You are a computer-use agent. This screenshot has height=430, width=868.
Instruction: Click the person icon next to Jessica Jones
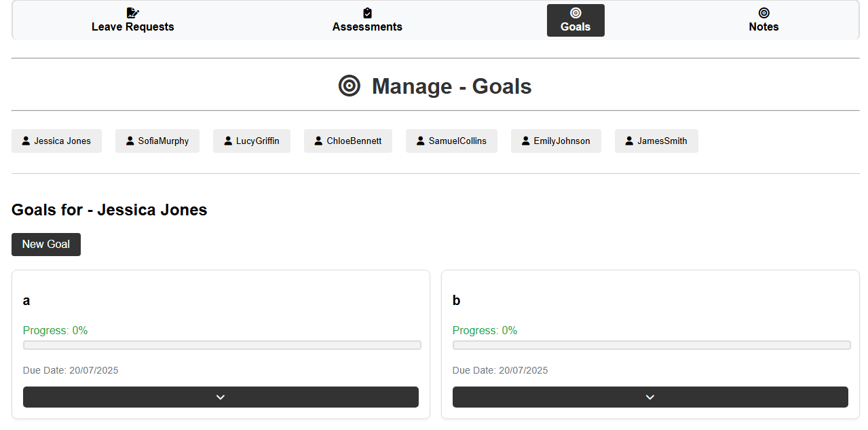[26, 141]
